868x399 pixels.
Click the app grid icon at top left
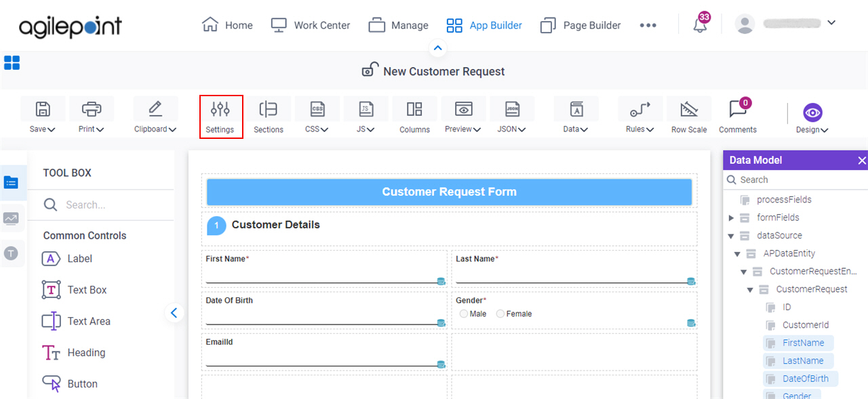12,63
